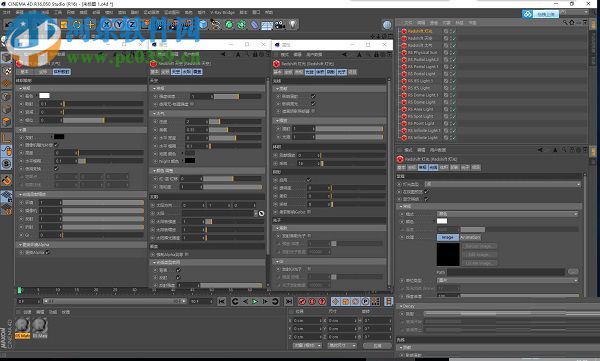Image resolution: width=600 pixels, height=361 pixels.
Task: Click the Locate Image button
Action: tap(480, 263)
